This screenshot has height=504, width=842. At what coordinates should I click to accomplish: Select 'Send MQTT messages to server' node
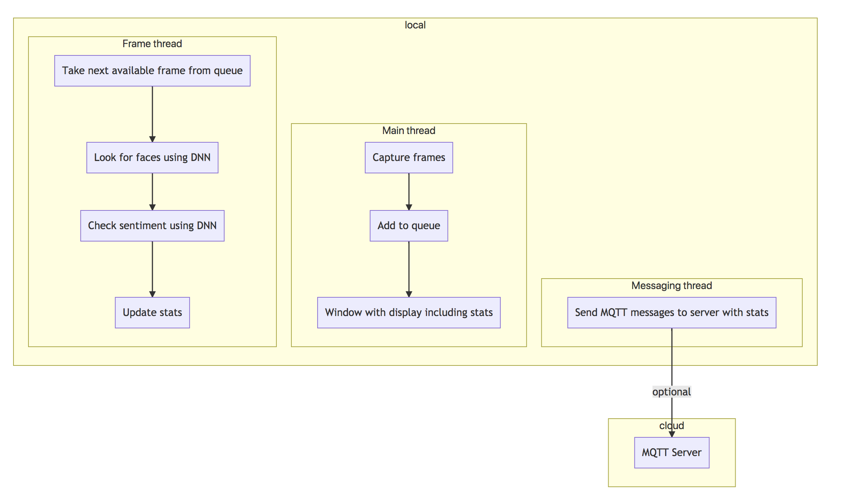point(672,313)
